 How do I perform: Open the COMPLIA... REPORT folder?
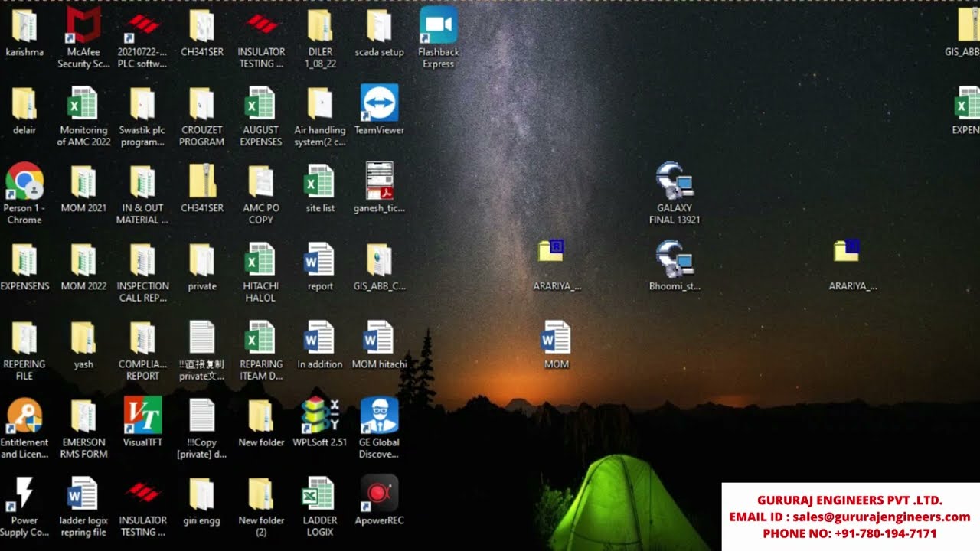pyautogui.click(x=142, y=350)
